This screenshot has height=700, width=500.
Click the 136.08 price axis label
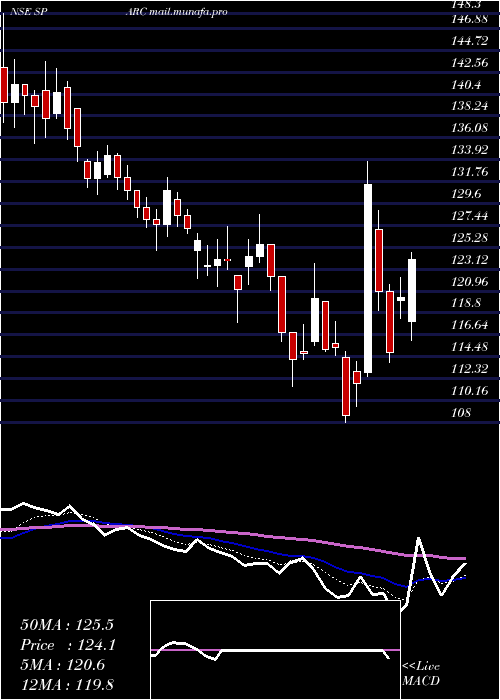point(470,128)
